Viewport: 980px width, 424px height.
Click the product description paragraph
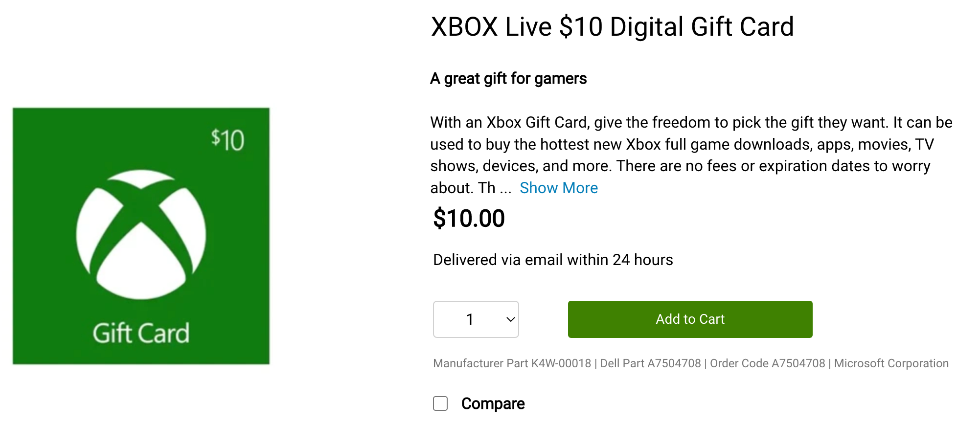click(691, 155)
